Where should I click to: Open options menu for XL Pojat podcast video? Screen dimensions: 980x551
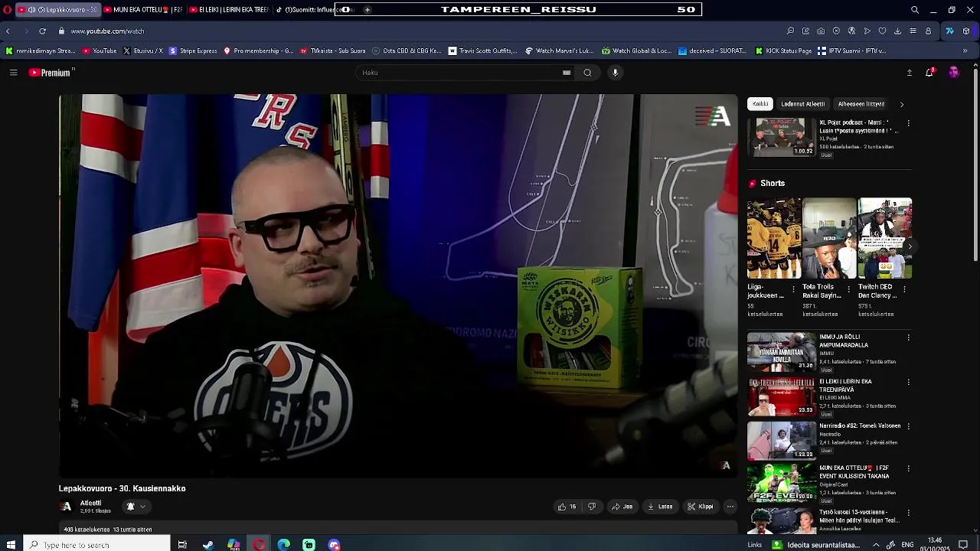tap(909, 123)
